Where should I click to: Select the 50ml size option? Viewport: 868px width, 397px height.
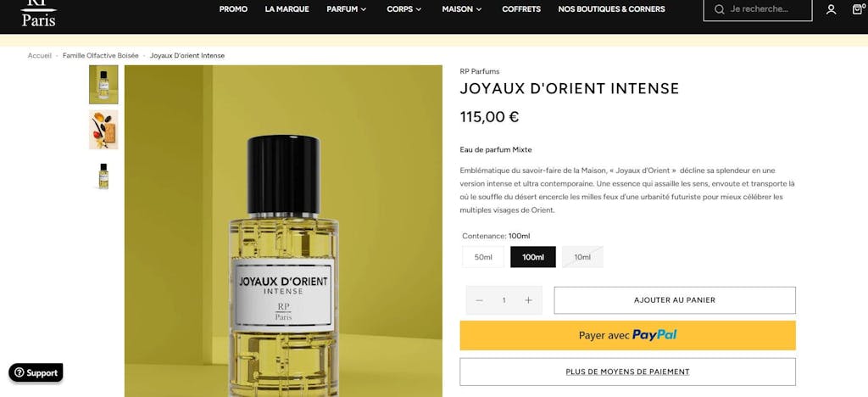click(x=483, y=257)
